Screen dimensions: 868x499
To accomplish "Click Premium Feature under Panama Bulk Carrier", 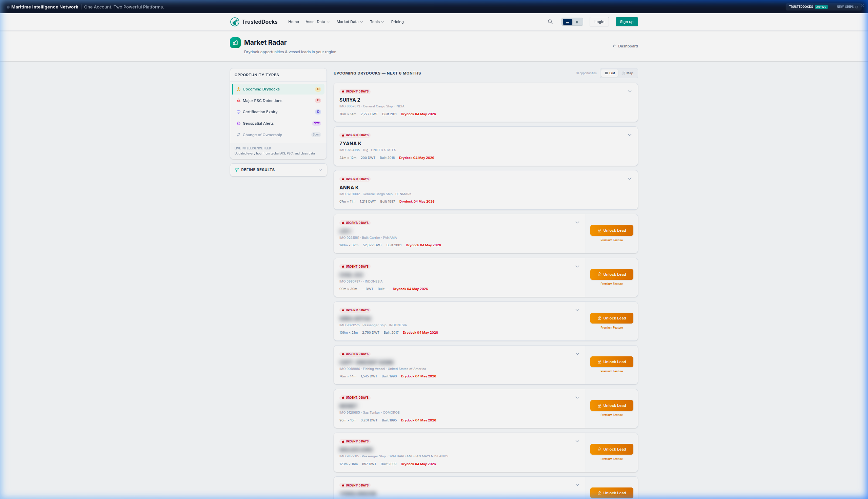I will click(x=611, y=240).
